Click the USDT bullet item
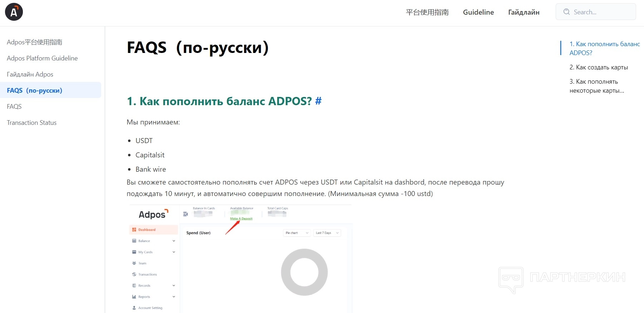The image size is (644, 313). click(144, 141)
